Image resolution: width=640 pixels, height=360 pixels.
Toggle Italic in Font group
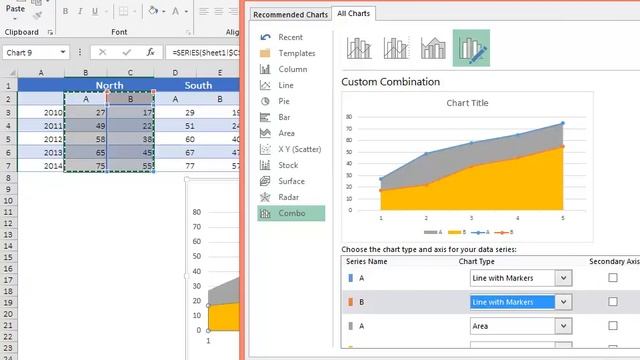pyautogui.click(x=80, y=11)
